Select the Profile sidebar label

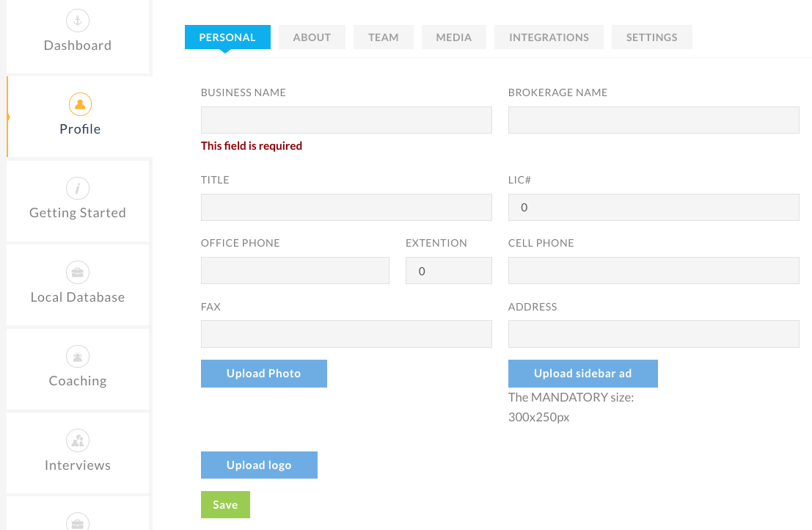pyautogui.click(x=80, y=129)
